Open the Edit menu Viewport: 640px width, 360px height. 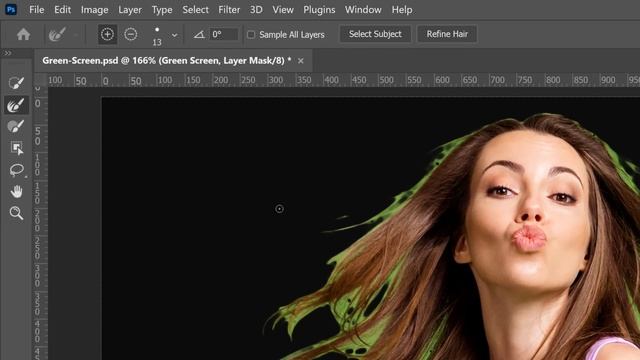pyautogui.click(x=62, y=10)
